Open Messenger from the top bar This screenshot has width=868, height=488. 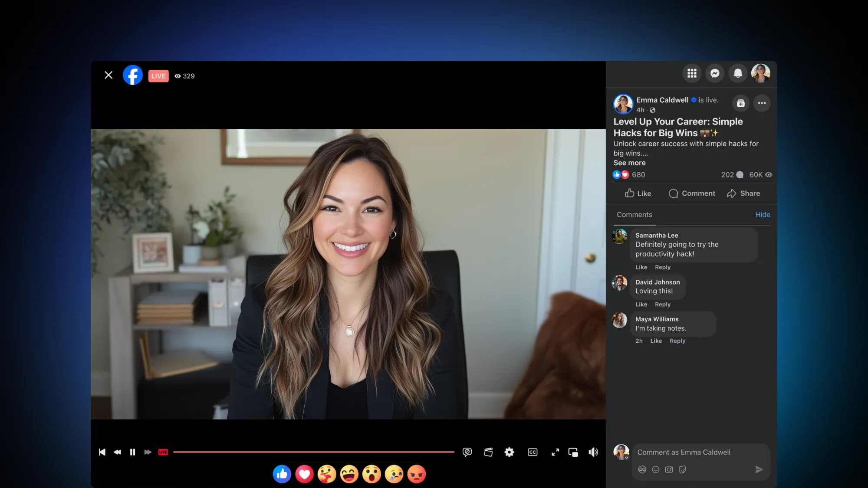click(x=715, y=73)
